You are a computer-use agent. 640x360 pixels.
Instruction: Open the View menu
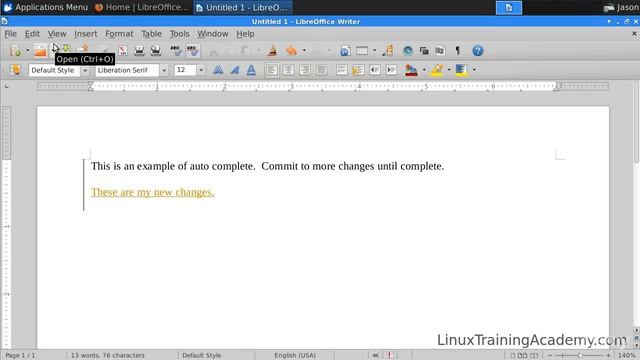[57, 34]
